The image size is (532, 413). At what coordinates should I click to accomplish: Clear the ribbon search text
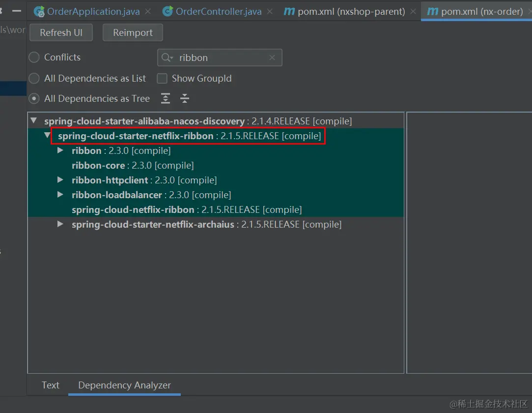272,58
